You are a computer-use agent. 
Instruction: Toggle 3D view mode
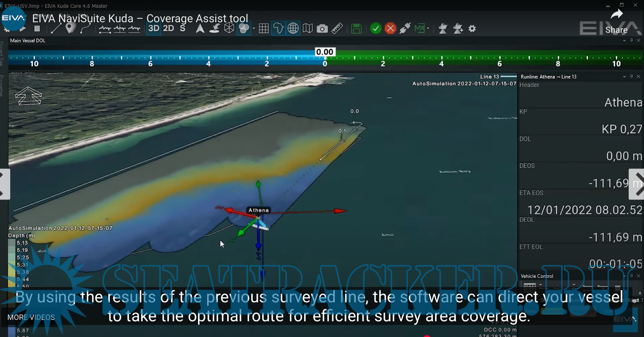pos(154,28)
